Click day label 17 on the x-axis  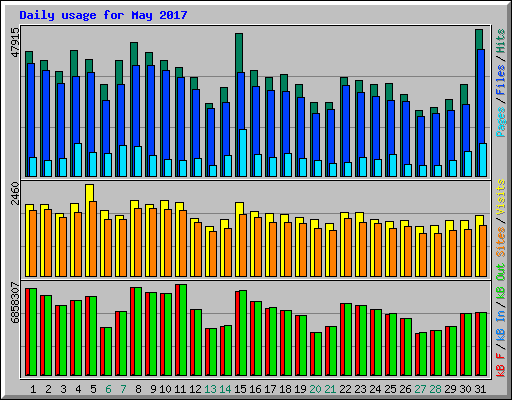coord(270,389)
